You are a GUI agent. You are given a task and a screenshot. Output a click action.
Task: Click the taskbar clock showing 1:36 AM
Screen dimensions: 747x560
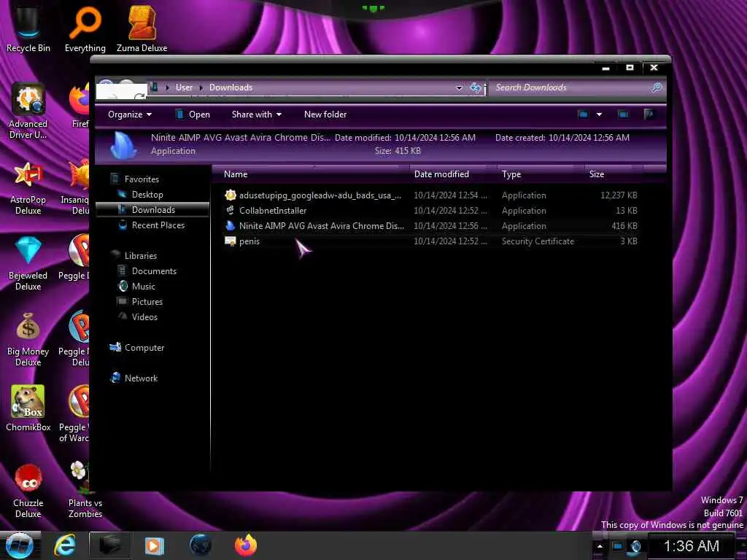(692, 545)
